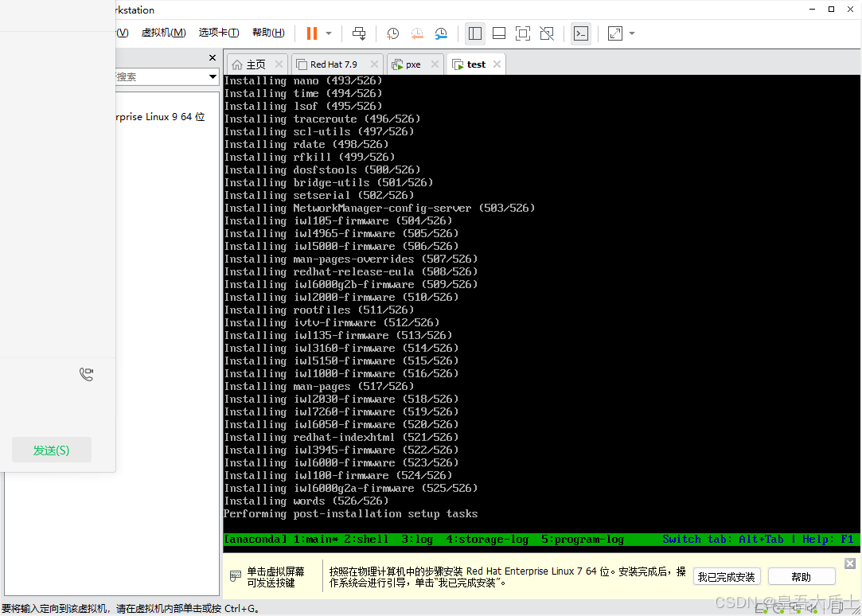Open the power options dropdown beside pause
The width and height of the screenshot is (862, 616).
click(329, 33)
